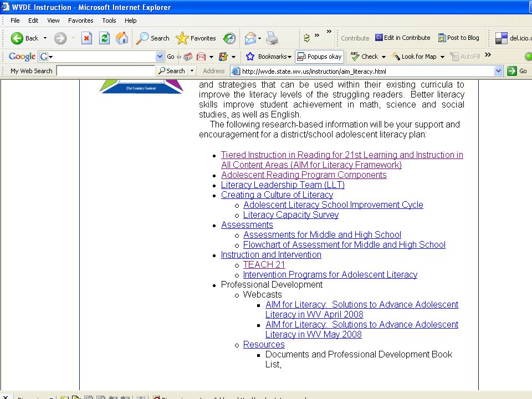
Task: Open Assessments for Middle and High School link
Action: pyautogui.click(x=322, y=235)
